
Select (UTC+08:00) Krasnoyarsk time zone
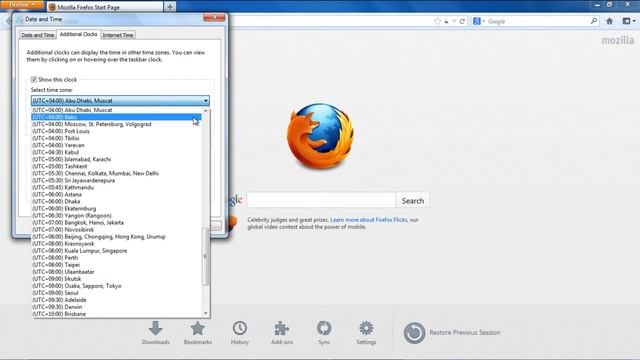coord(116,244)
